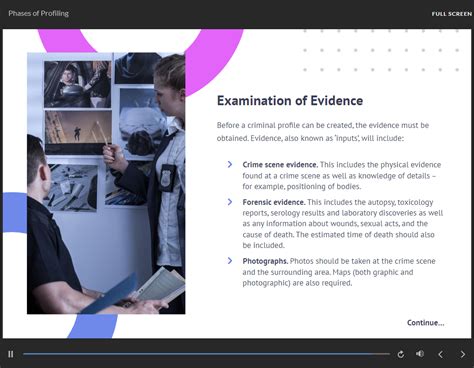Click chevron beside Forensic evidence

coord(230,202)
